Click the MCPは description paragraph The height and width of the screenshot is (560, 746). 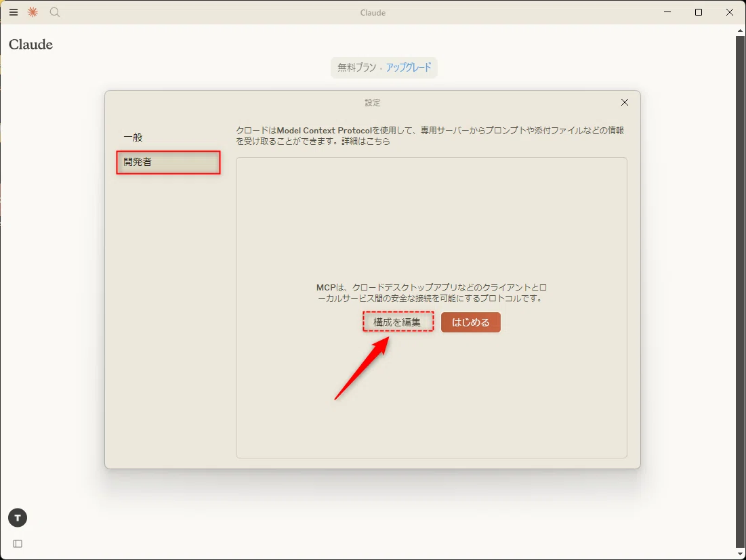click(431, 293)
